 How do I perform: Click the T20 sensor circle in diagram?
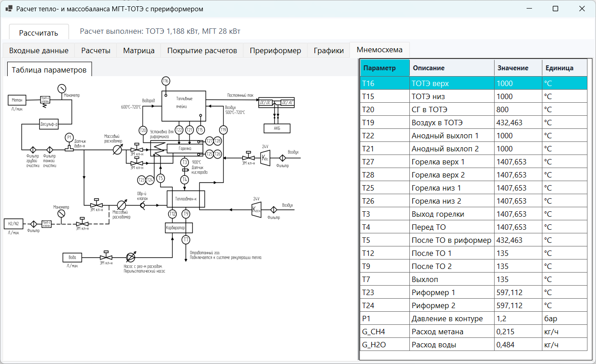pos(142,130)
